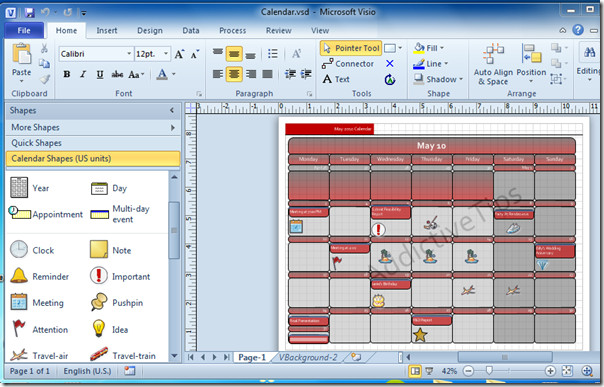Pick the Attention flag shape
Screen dimensions: 604x387
[39, 329]
